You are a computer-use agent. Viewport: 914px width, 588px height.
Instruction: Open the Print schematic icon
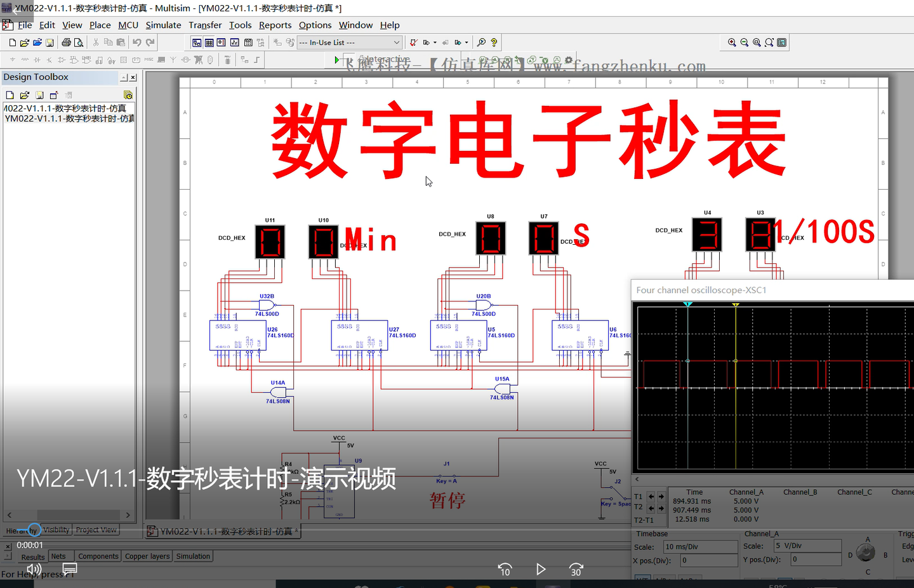pos(67,42)
